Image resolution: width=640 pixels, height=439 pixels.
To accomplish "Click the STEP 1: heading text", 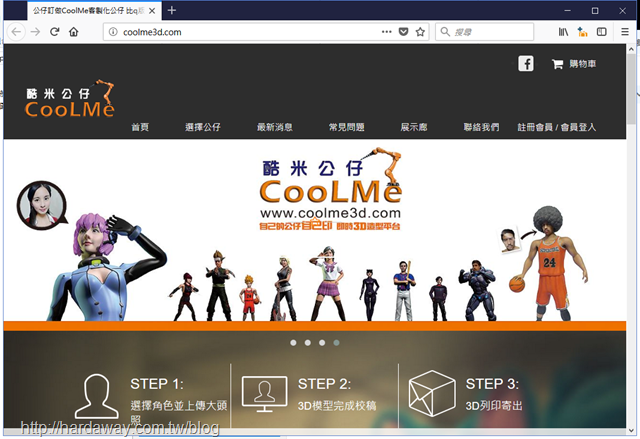I will click(157, 384).
